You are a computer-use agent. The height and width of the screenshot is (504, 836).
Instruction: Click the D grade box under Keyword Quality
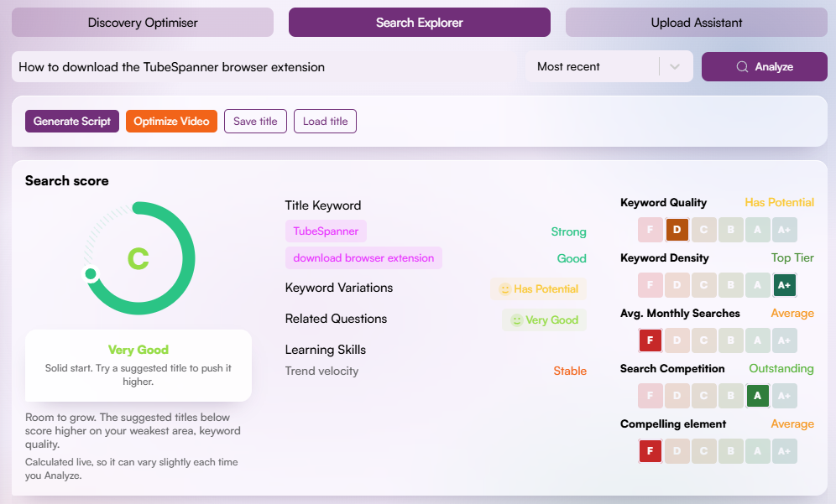click(677, 230)
